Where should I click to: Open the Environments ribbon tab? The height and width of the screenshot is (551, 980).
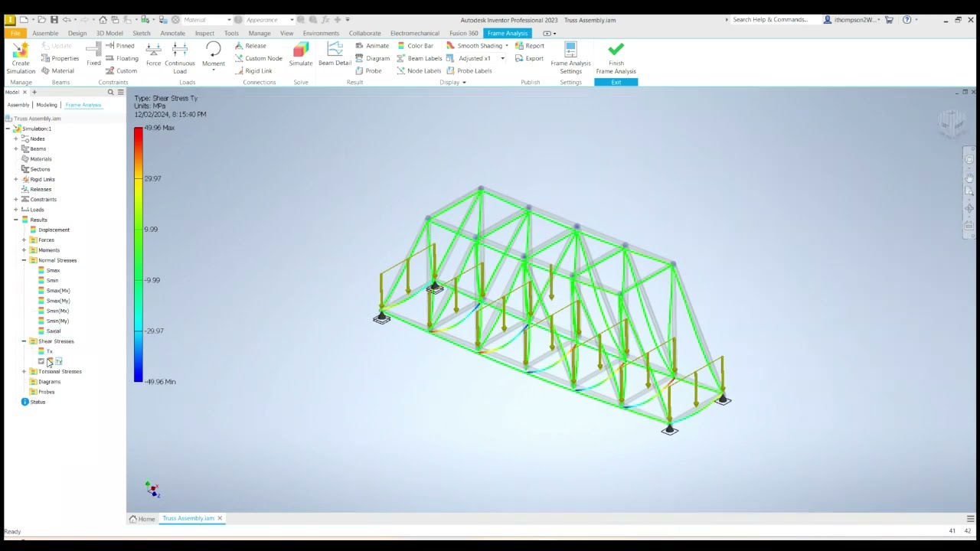point(321,33)
